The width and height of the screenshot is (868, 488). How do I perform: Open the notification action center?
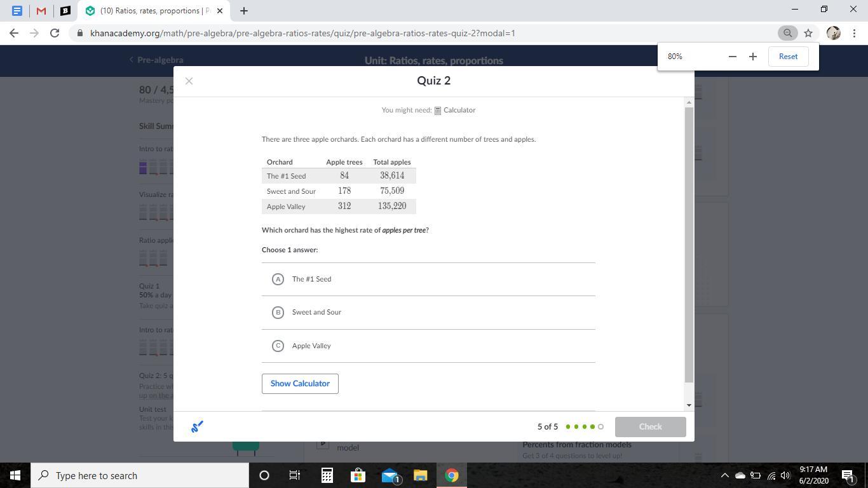[x=848, y=475]
